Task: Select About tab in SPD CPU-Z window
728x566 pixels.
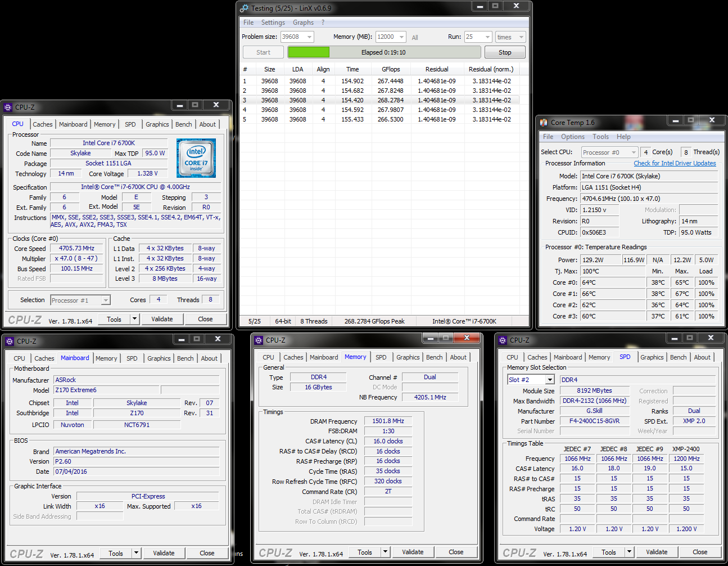Action: (702, 357)
